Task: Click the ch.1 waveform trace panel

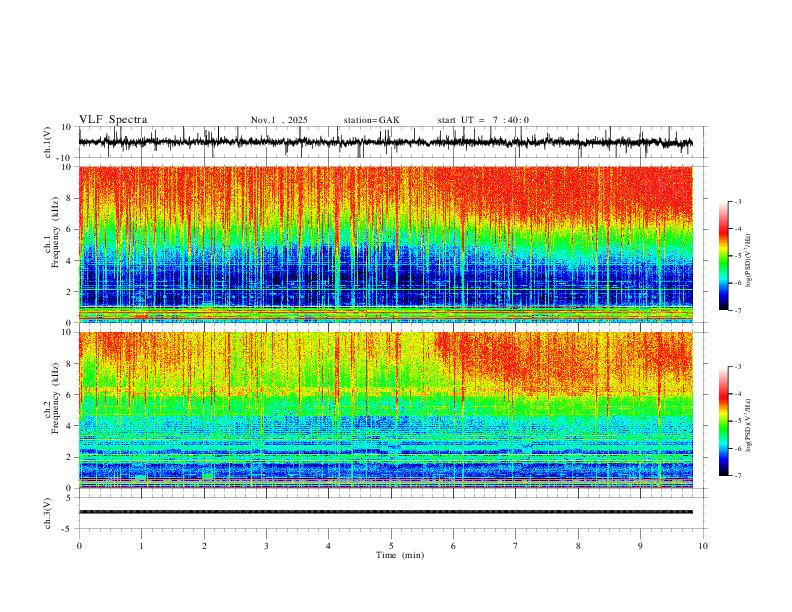Action: pyautogui.click(x=393, y=142)
